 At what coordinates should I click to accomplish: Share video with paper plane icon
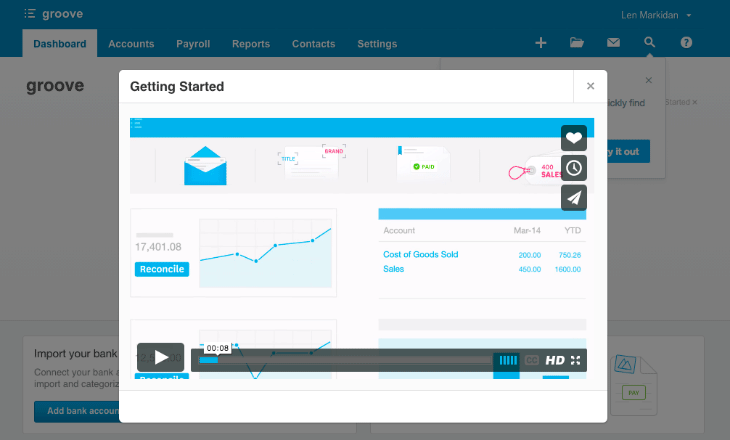tap(574, 198)
